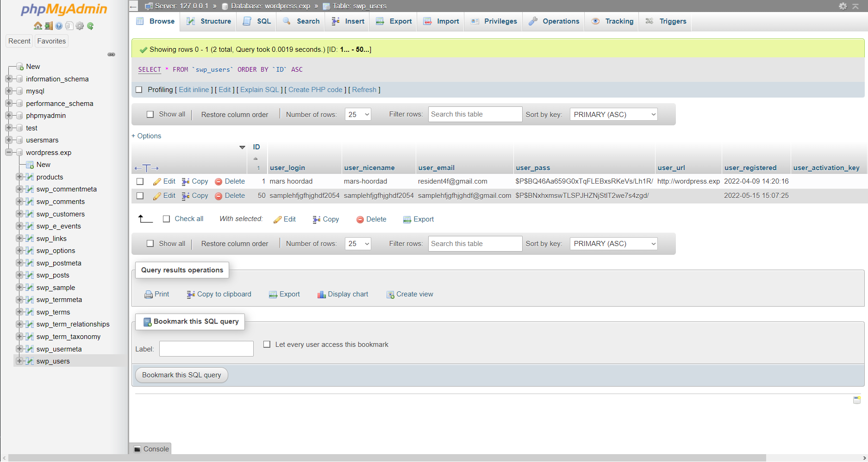Image resolution: width=868 pixels, height=462 pixels.
Task: Select the row checkbox for ID 50
Action: point(140,196)
